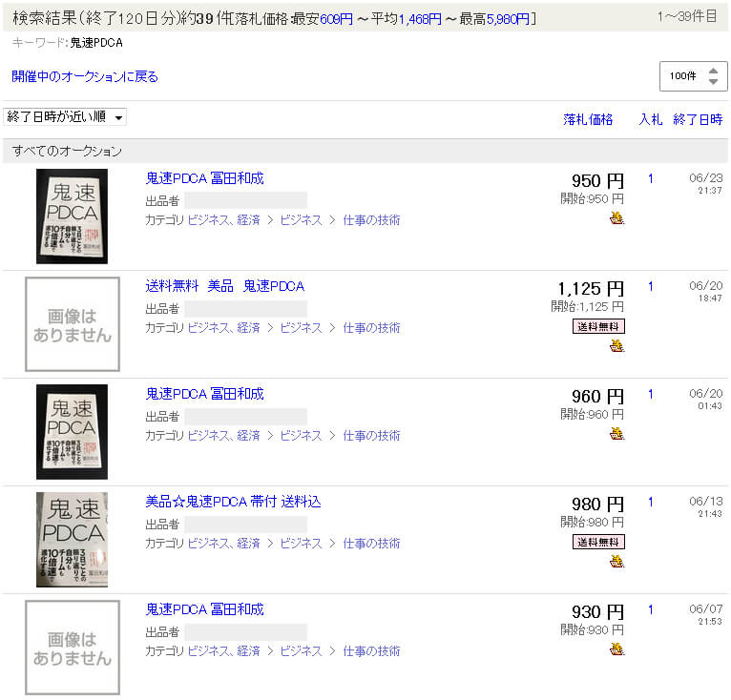Click ビジネス、経済 category in the 930円 row
This screenshot has width=731, height=700.
pos(223,650)
